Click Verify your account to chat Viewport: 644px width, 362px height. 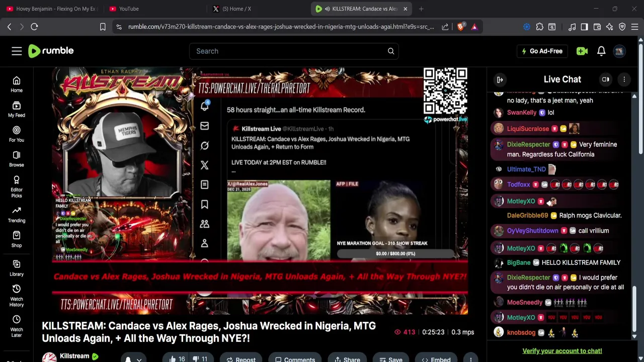[562, 351]
